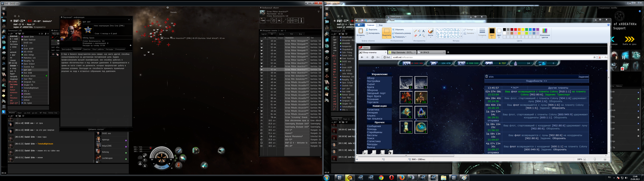Click the Look at eye icon in selected item panel
The image size is (644, 181).
296,20
